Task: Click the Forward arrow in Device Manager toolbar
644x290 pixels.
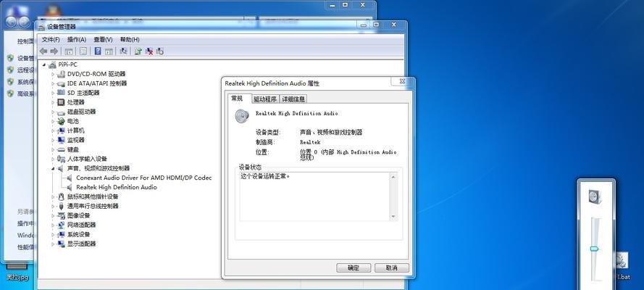Action: click(x=54, y=51)
